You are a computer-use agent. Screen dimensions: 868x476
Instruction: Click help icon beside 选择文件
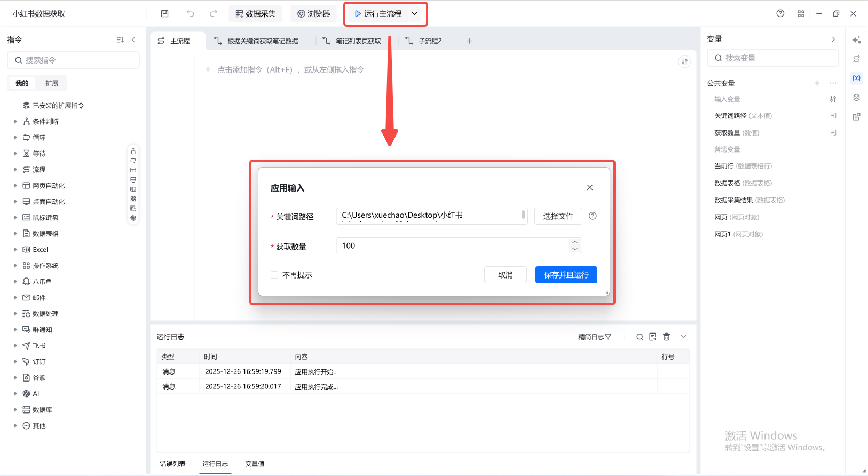point(593,216)
